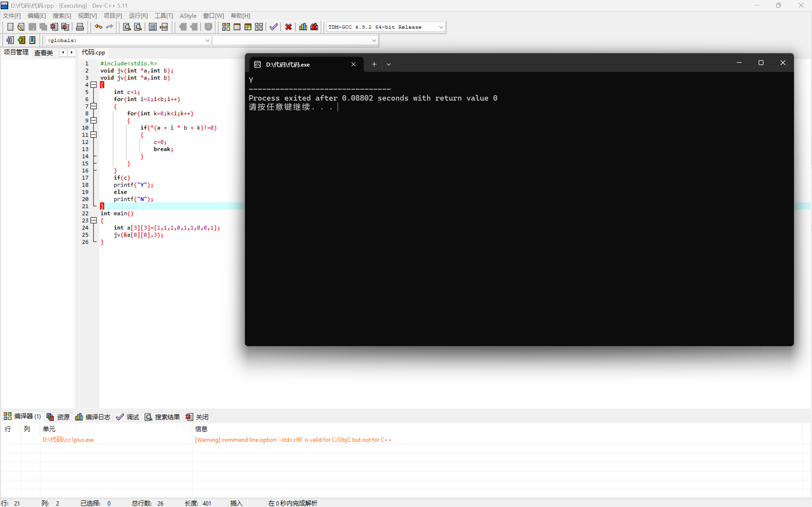Click the debug checkmark toolbar icon

(274, 27)
